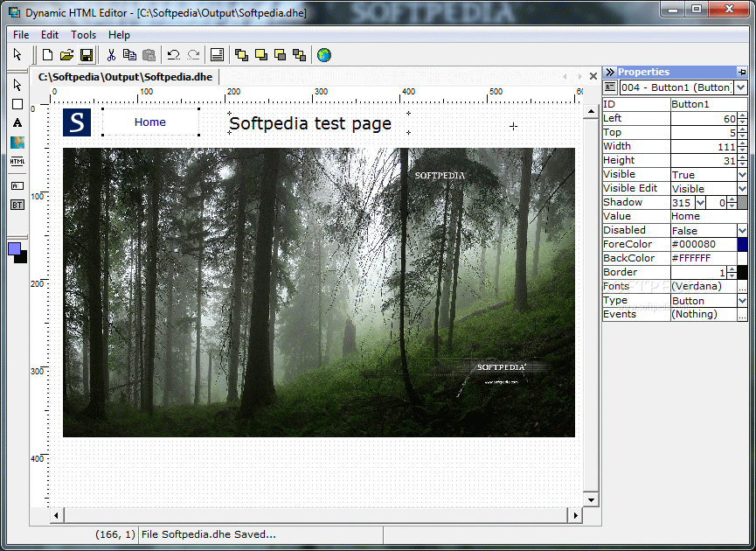Click the second yellow layer-order icon
The width and height of the screenshot is (756, 551).
[x=260, y=55]
